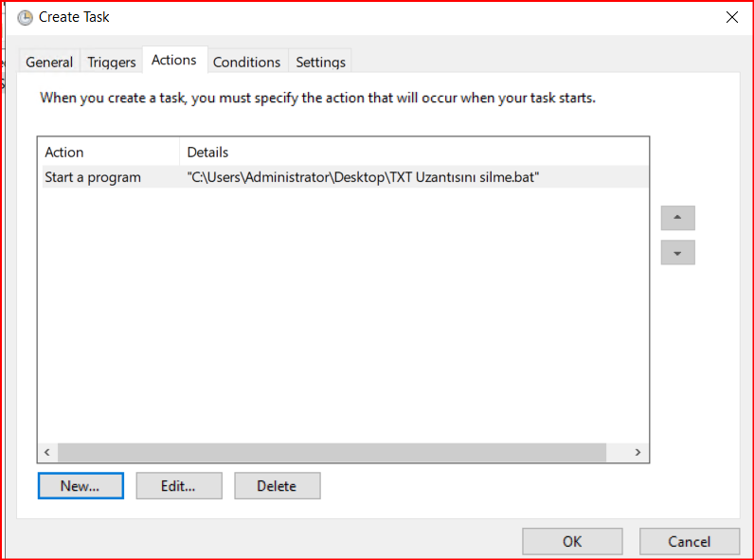Click the Create Task clock icon
754x560 pixels.
tap(25, 17)
